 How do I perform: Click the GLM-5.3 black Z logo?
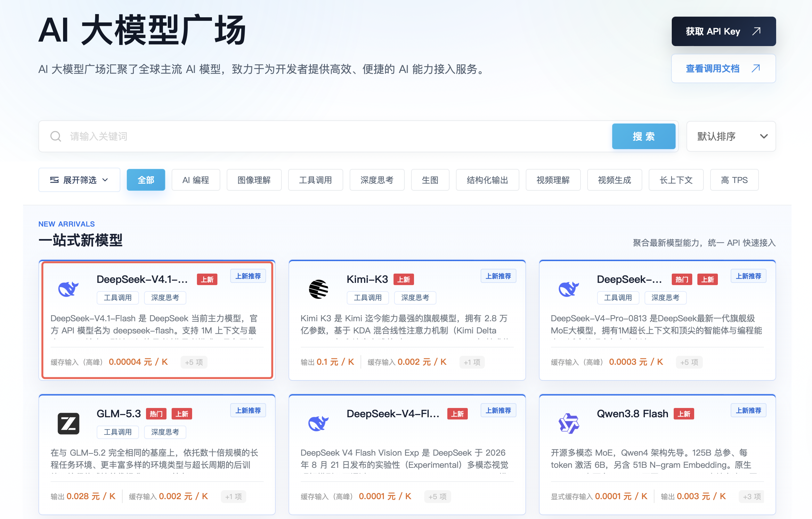[69, 423]
